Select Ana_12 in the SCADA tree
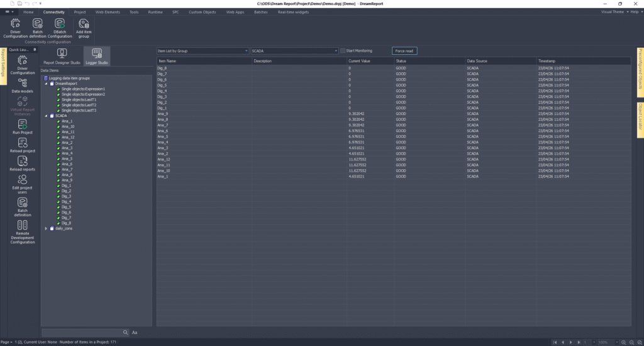 (x=68, y=137)
